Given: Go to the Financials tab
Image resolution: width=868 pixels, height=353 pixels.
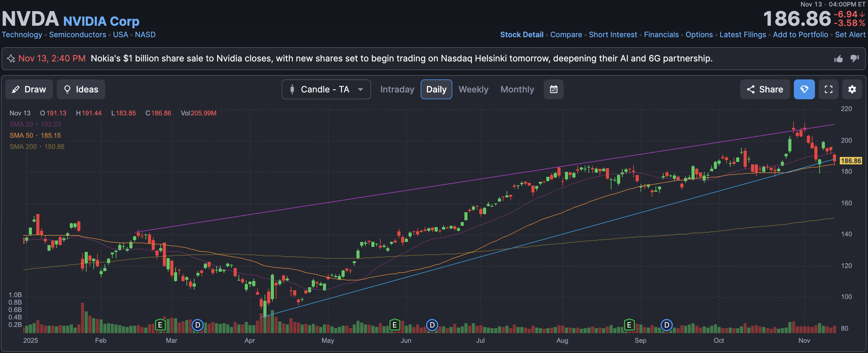Looking at the screenshot, I should coord(661,35).
